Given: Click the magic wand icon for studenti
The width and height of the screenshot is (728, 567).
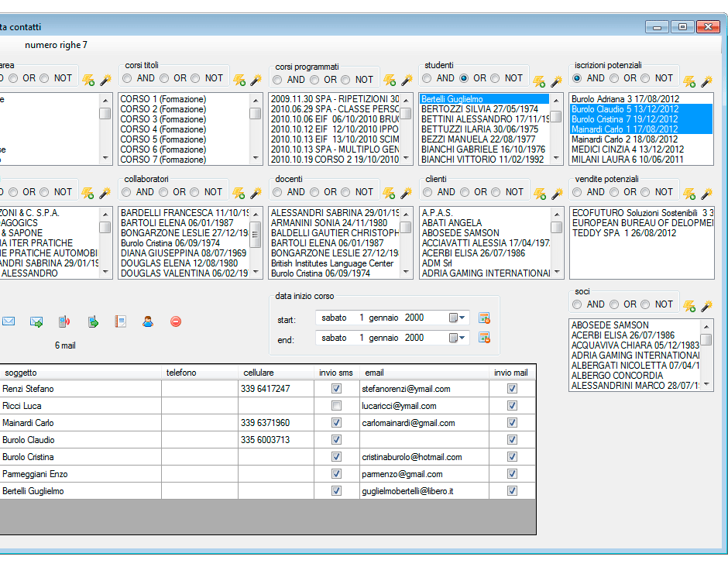Looking at the screenshot, I should click(556, 81).
